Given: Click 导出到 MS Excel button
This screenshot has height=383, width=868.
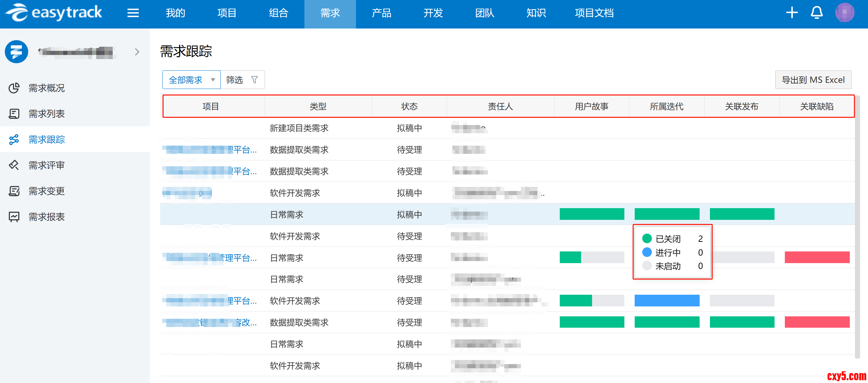Looking at the screenshot, I should tap(813, 80).
